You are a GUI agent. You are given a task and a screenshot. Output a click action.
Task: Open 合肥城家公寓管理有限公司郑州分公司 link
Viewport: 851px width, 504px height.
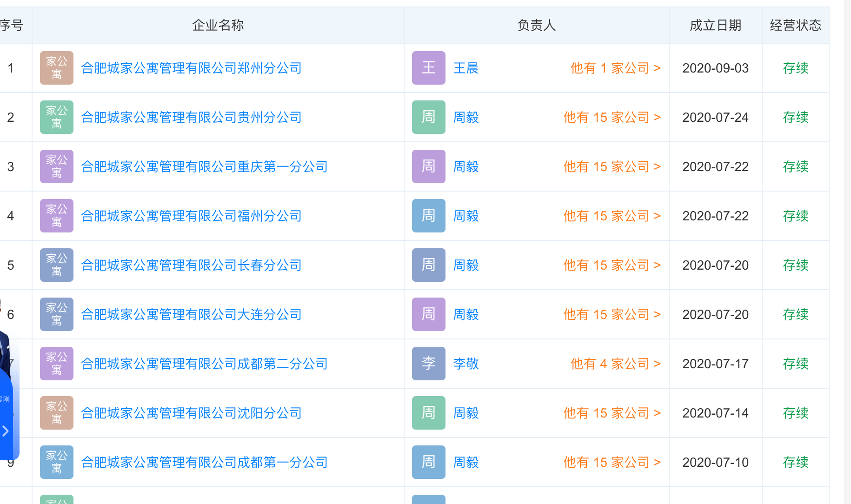pos(191,68)
